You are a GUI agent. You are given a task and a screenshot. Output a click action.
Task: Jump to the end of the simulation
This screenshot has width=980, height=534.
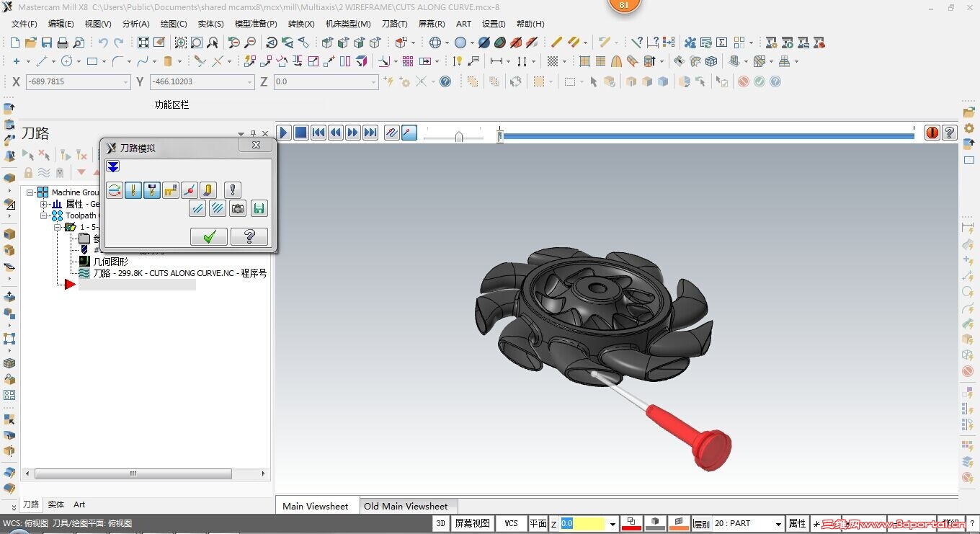click(x=370, y=133)
